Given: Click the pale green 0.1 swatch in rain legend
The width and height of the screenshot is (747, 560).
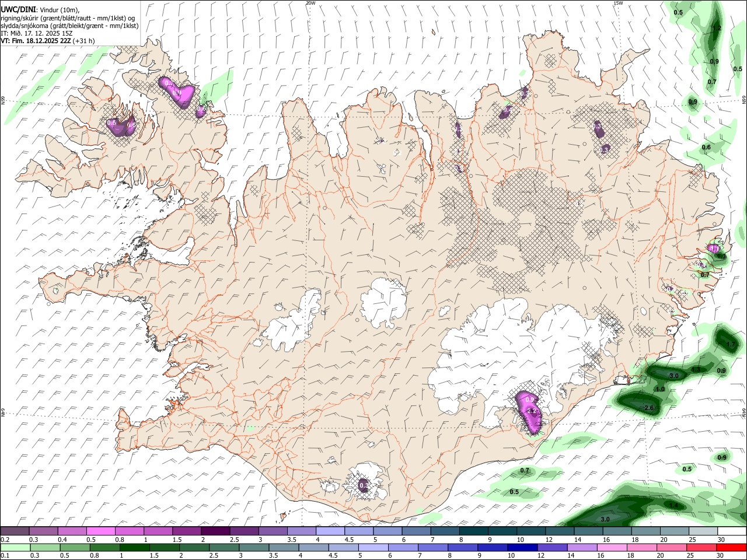Looking at the screenshot, I should [x=15, y=547].
